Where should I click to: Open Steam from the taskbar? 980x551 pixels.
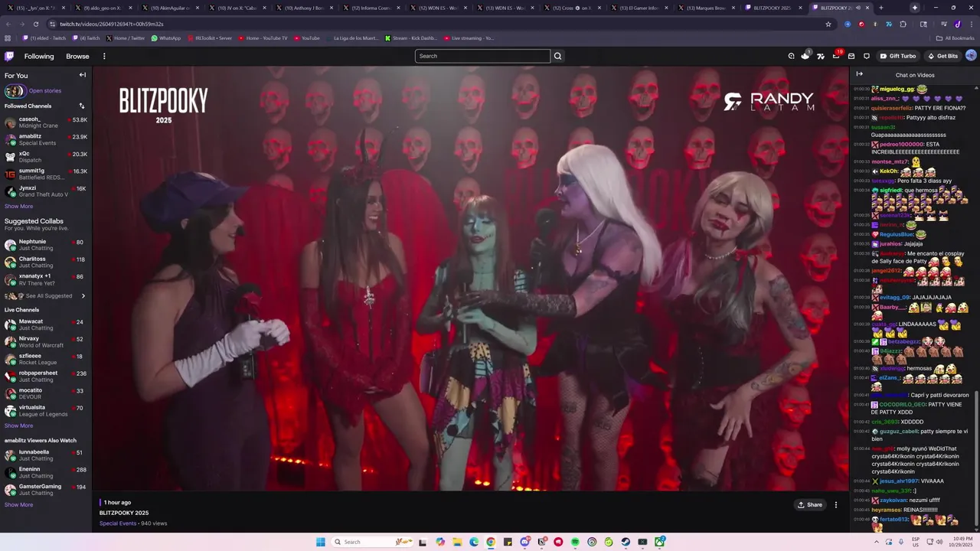coord(626,542)
